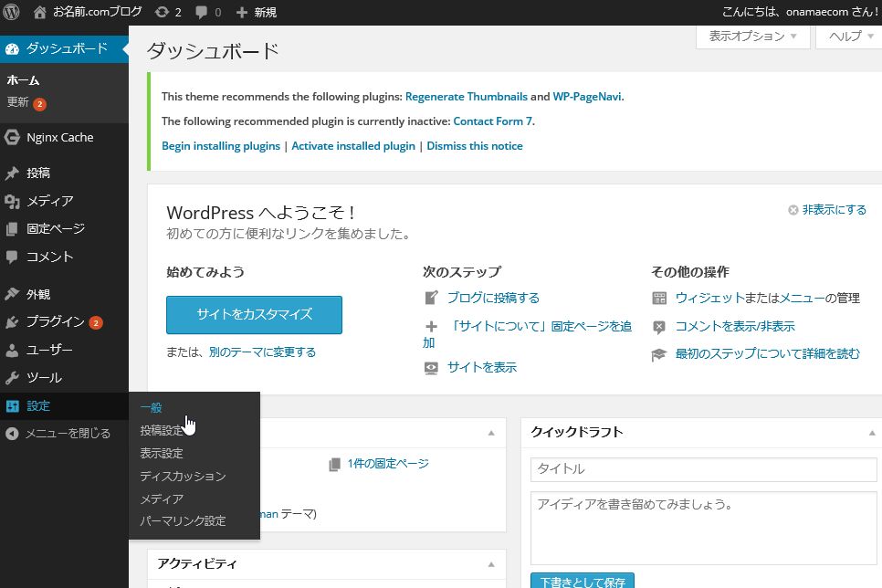882x588 pixels.
Task: Click the 別のテーマに変更する link
Action: click(262, 352)
